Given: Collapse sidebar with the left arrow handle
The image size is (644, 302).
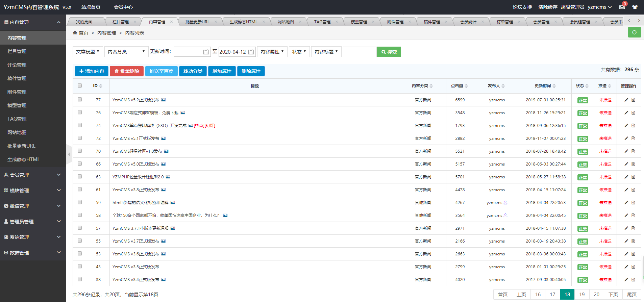Looking at the screenshot, I should (69, 154).
